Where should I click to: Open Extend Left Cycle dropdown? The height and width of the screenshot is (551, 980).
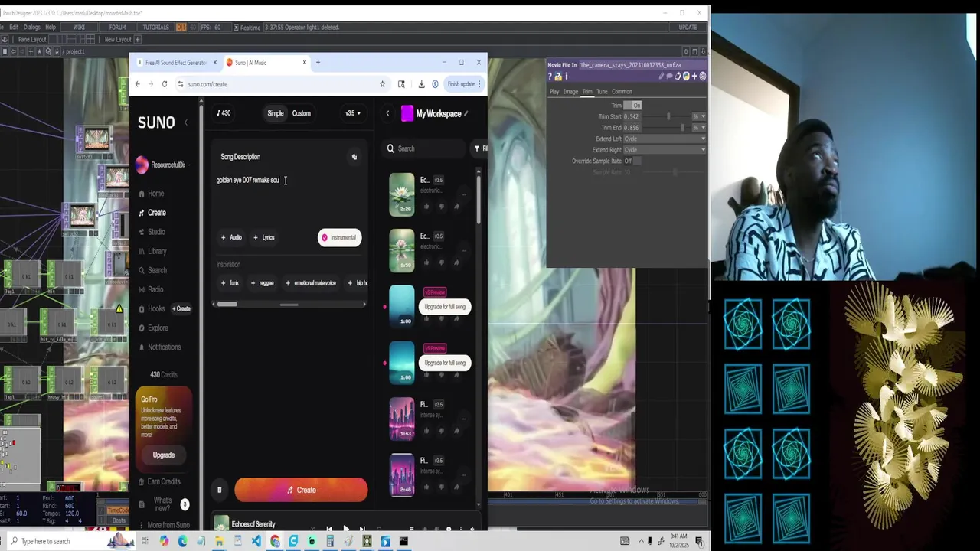tap(665, 139)
